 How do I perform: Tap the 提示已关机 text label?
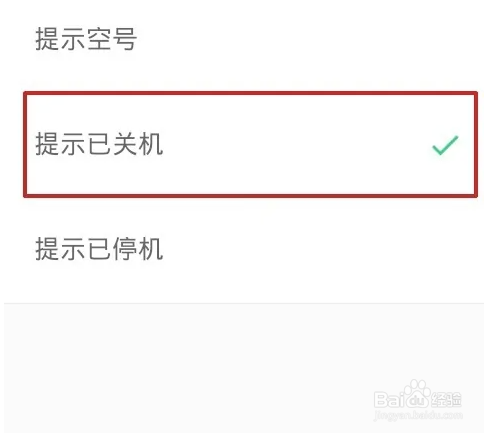pos(99,144)
